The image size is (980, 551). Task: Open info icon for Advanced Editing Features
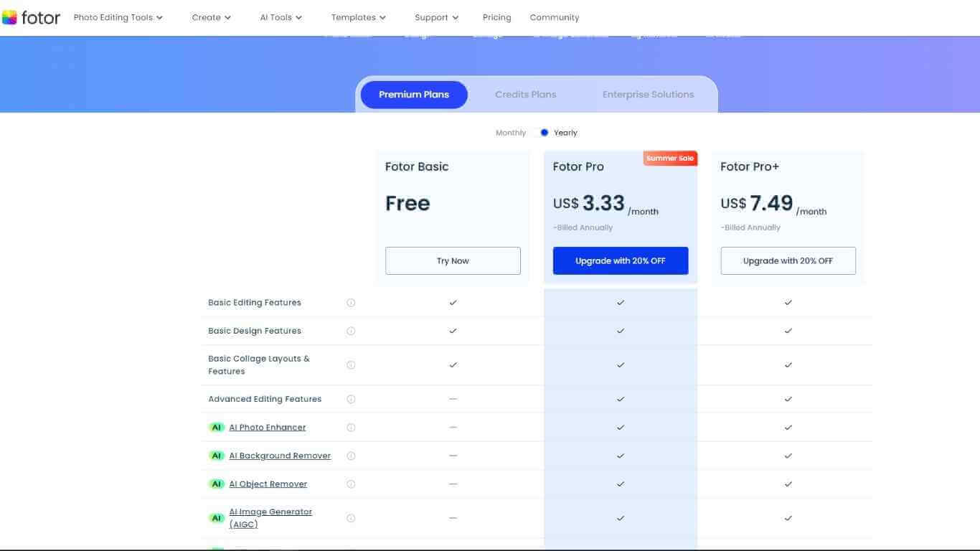pyautogui.click(x=351, y=399)
